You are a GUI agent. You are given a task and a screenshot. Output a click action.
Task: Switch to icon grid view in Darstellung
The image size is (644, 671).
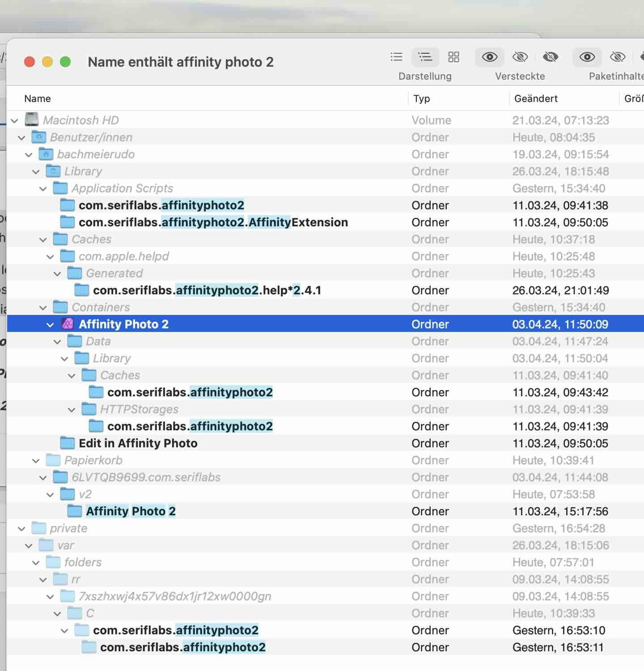coord(453,57)
